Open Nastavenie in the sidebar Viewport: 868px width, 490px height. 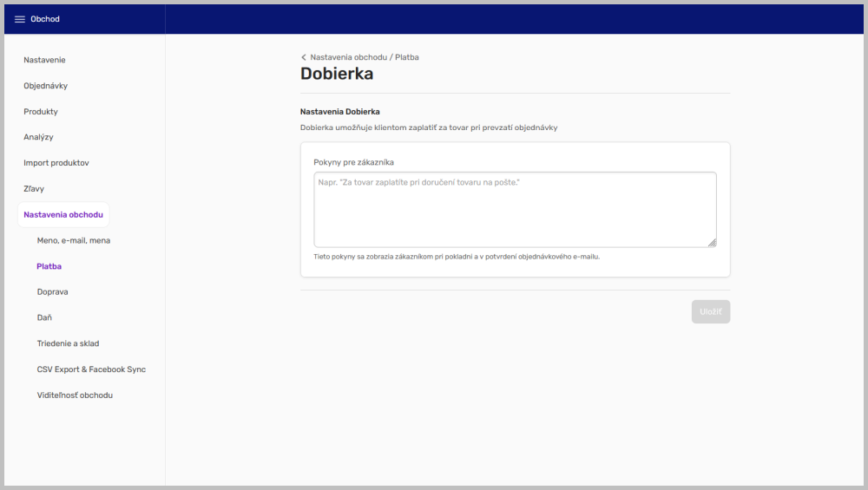pyautogui.click(x=44, y=60)
